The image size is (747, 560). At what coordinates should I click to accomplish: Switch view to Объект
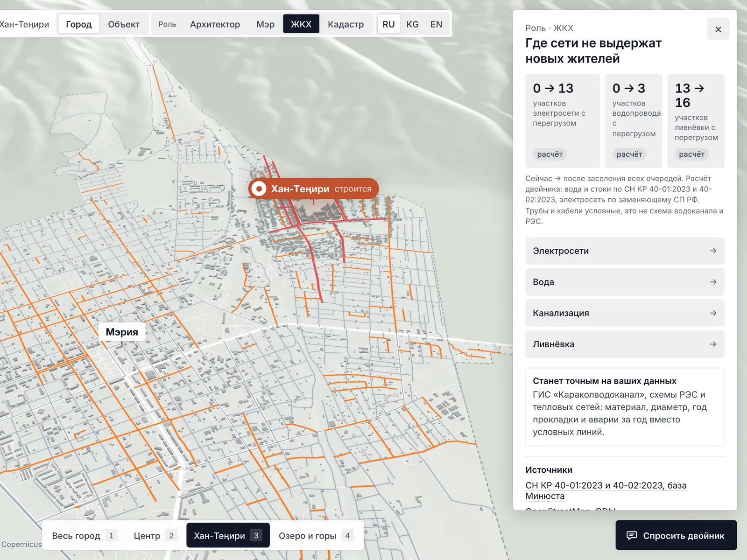[x=124, y=24]
